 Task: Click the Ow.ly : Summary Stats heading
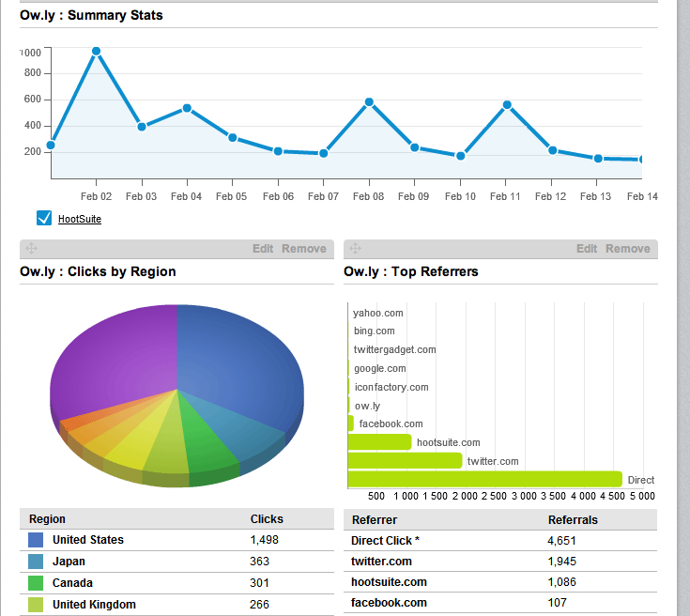(91, 15)
